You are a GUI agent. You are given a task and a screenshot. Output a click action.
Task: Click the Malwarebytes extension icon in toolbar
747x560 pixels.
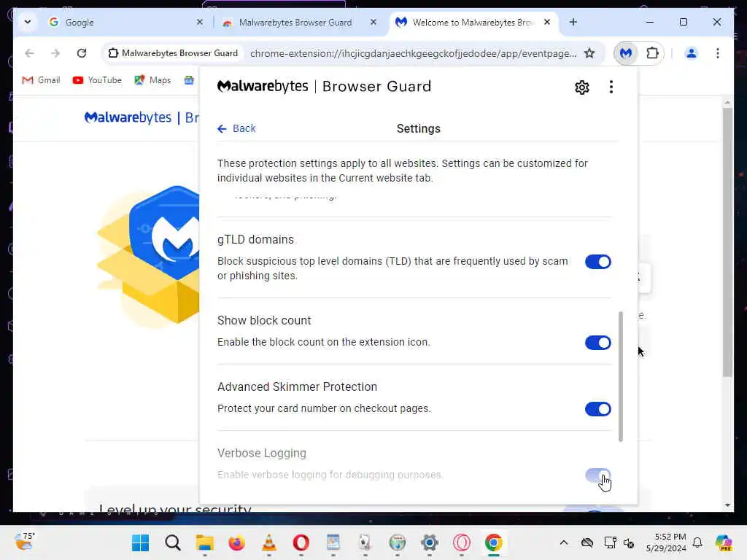pyautogui.click(x=625, y=53)
